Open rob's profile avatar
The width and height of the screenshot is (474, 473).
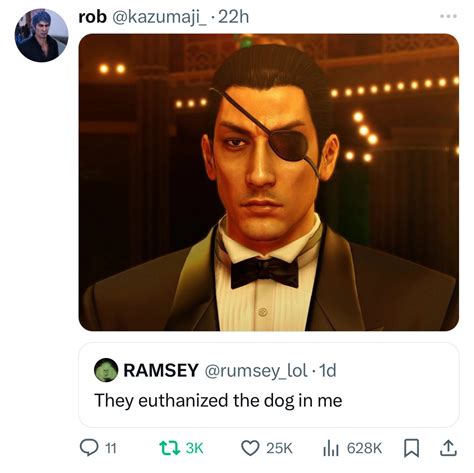point(41,35)
